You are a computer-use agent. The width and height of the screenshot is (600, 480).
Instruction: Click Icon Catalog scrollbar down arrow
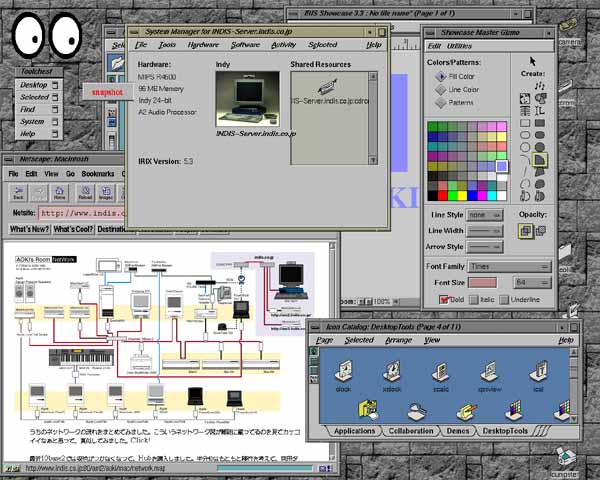573,418
